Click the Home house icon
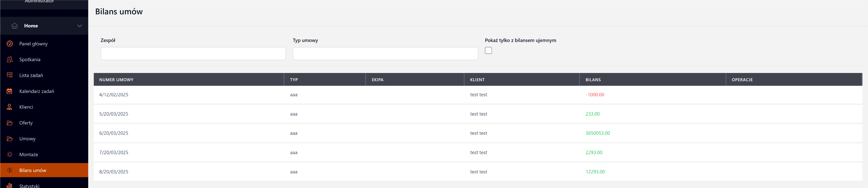Viewport: 868px width, 188px height. tap(14, 26)
